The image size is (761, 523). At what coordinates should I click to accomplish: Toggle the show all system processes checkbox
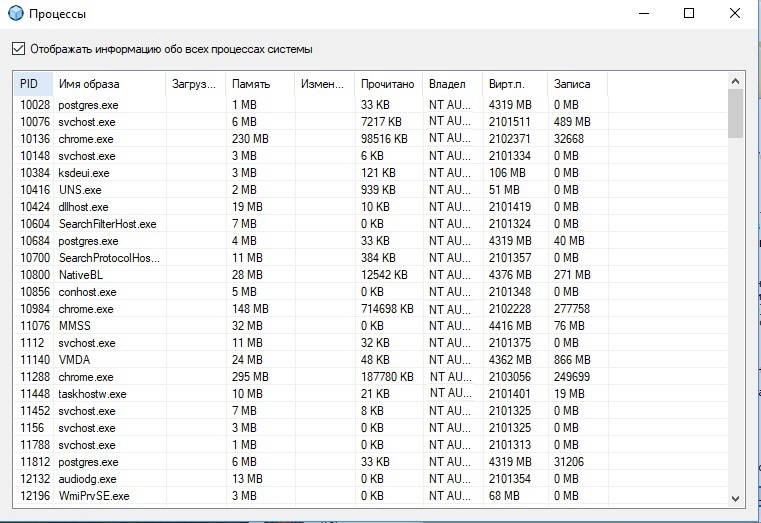(x=18, y=49)
